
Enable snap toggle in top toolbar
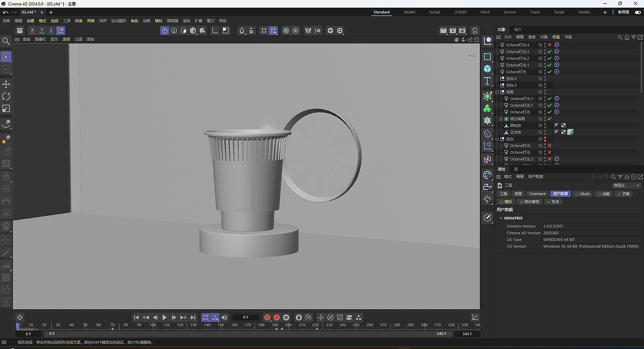pyautogui.click(x=242, y=31)
